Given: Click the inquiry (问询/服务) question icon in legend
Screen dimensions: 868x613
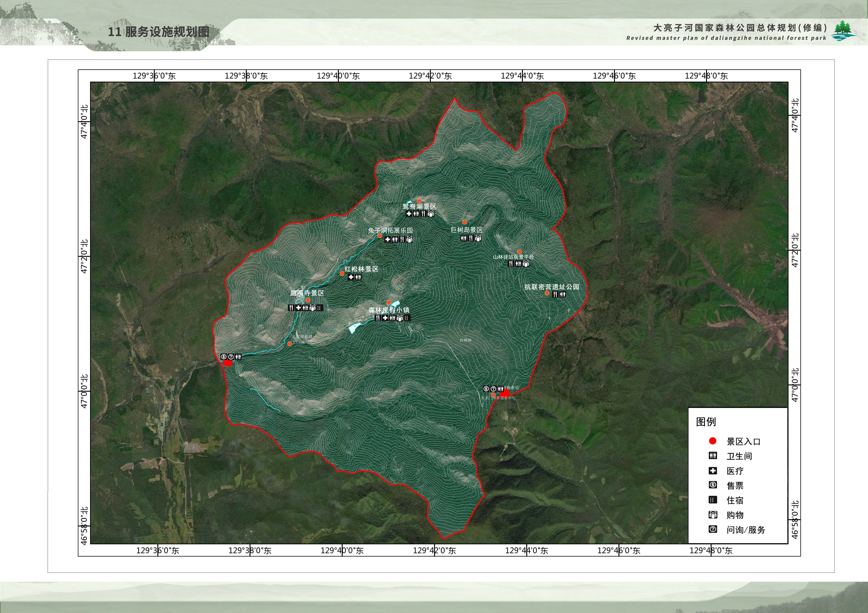Looking at the screenshot, I should (x=713, y=529).
